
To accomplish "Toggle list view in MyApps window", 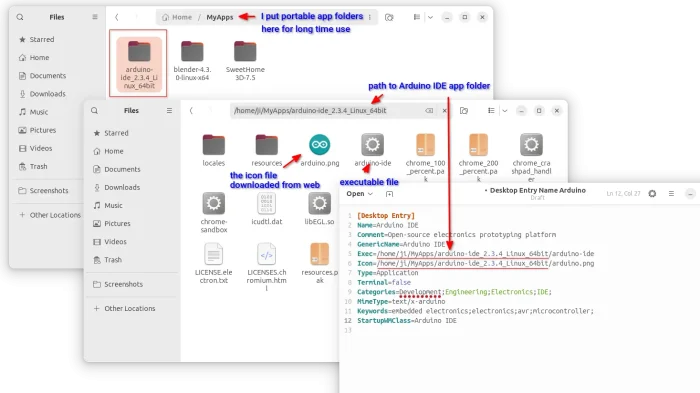I will tap(417, 17).
